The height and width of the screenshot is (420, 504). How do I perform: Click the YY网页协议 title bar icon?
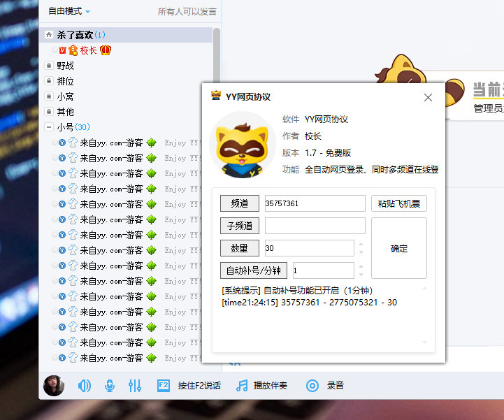click(216, 96)
